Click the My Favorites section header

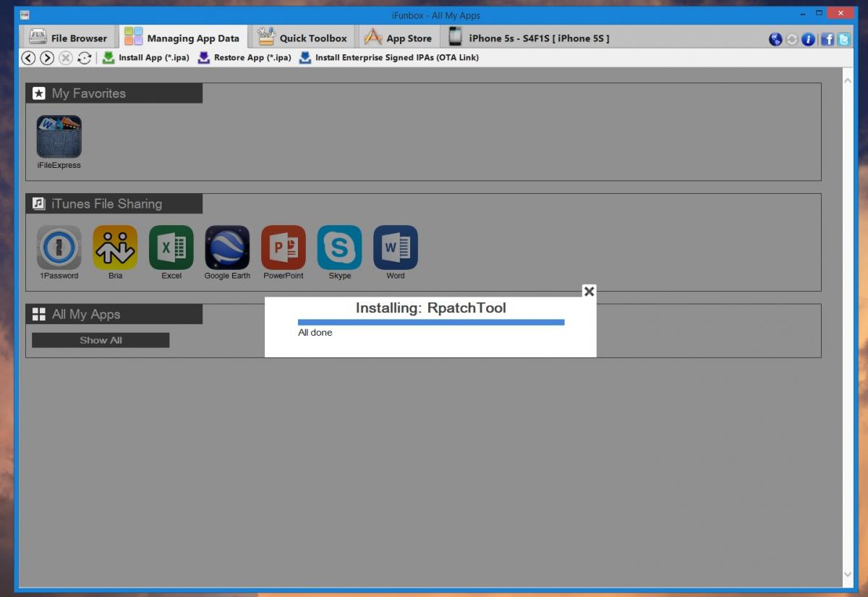(x=114, y=93)
